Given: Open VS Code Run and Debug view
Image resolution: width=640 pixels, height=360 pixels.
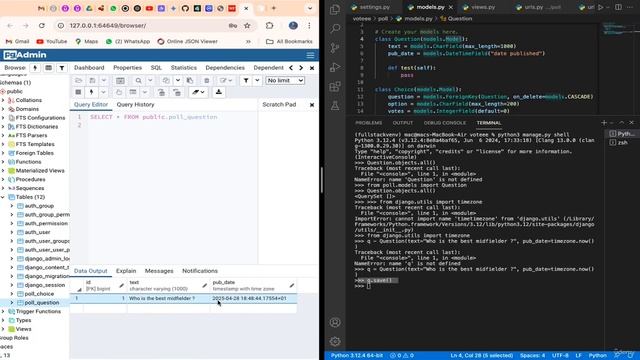Looking at the screenshot, I should point(335,67).
